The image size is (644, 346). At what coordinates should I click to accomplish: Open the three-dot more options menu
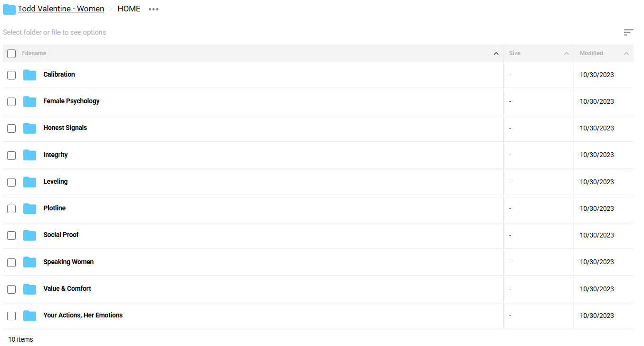(153, 9)
